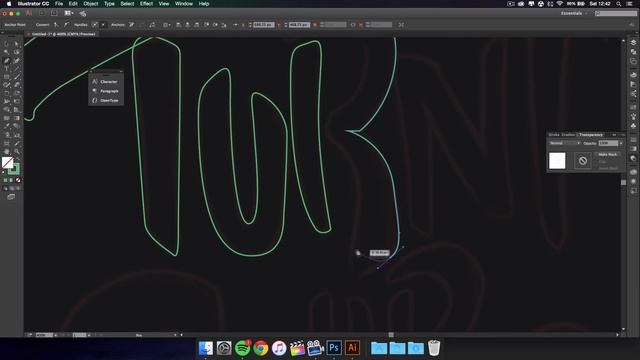Viewport: 640px width, 360px height.
Task: Open the Arrange Documents dropdown
Action: pos(69,13)
